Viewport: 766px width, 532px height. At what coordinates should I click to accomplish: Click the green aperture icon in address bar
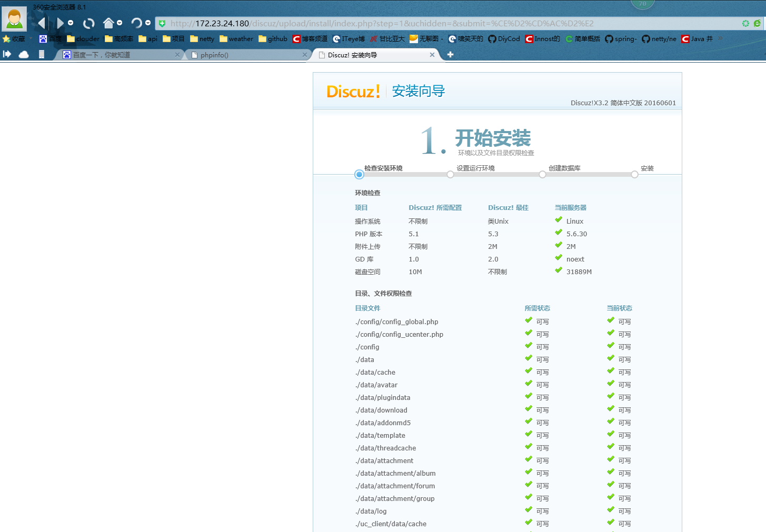point(745,23)
